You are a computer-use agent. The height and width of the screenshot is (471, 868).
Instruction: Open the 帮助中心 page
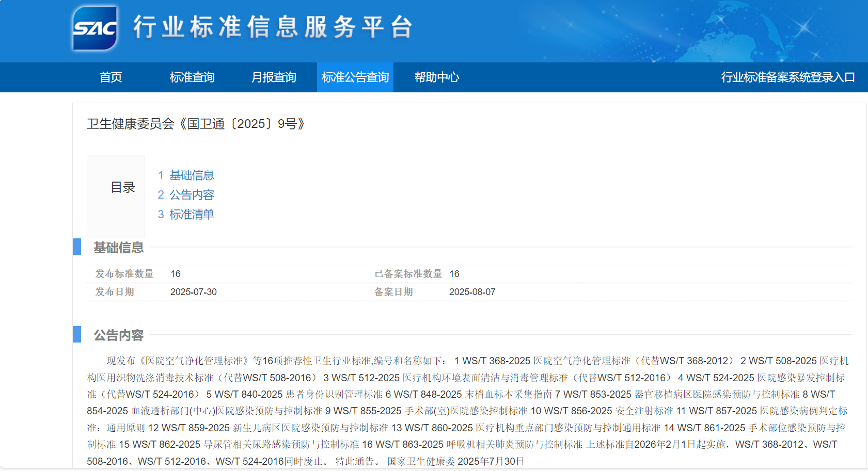pyautogui.click(x=437, y=77)
